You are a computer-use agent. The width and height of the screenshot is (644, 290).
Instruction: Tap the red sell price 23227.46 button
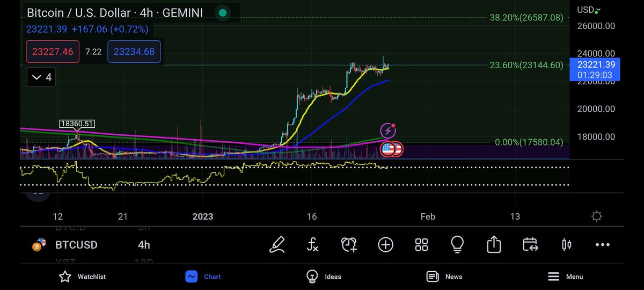[53, 52]
